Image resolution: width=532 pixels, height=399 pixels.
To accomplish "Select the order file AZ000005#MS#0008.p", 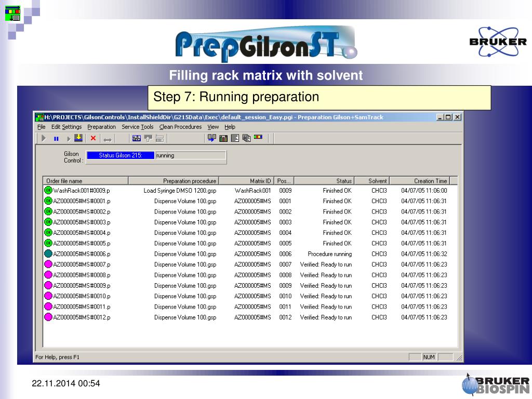I will point(82,275).
